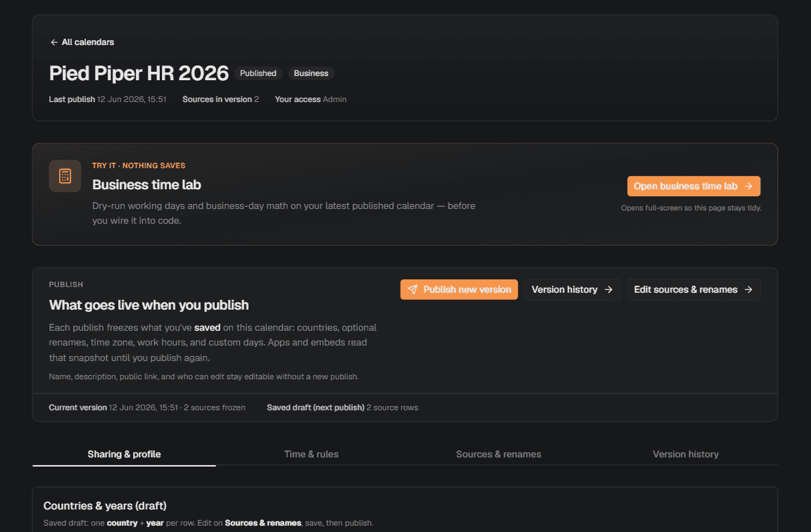Select the Pied Piper HR 2026 title
Image resolution: width=811 pixels, height=532 pixels.
[x=139, y=73]
